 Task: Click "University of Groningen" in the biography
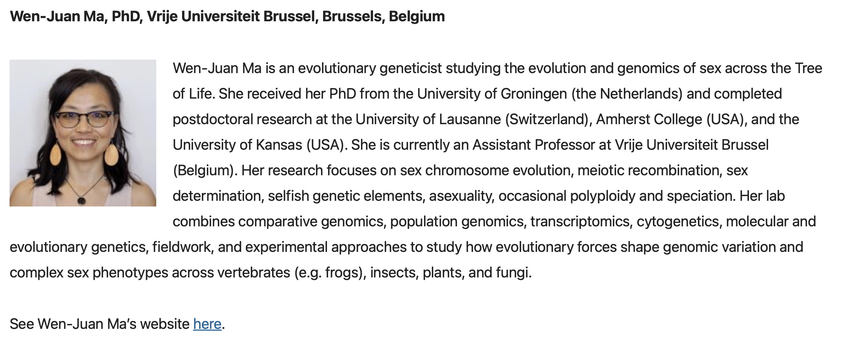(x=492, y=94)
